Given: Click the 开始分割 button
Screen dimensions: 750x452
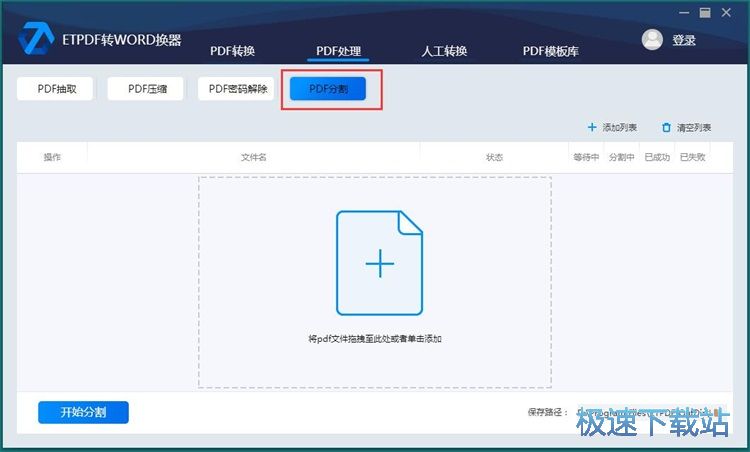Looking at the screenshot, I should coord(83,412).
